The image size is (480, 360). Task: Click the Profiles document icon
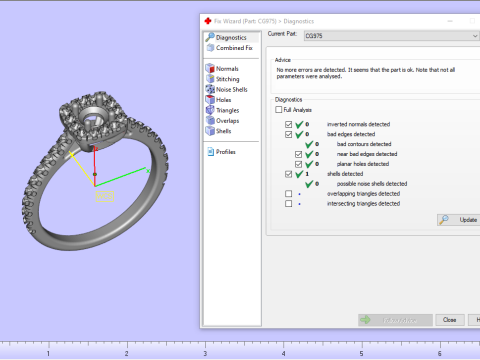pos(210,152)
